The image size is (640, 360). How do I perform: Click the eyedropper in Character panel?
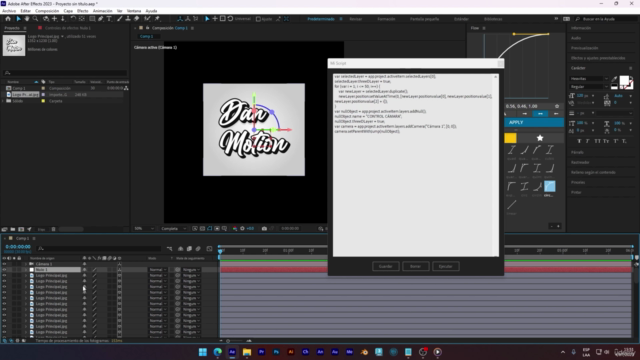615,79
